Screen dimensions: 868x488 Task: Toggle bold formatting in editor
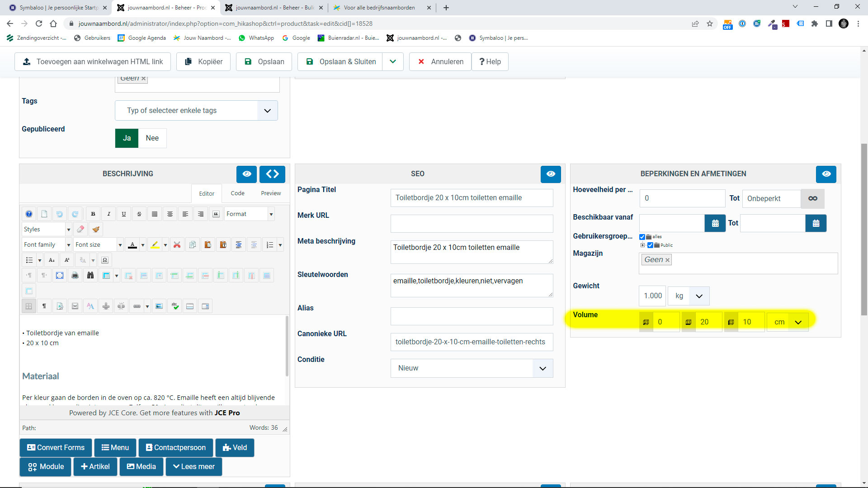[93, 214]
